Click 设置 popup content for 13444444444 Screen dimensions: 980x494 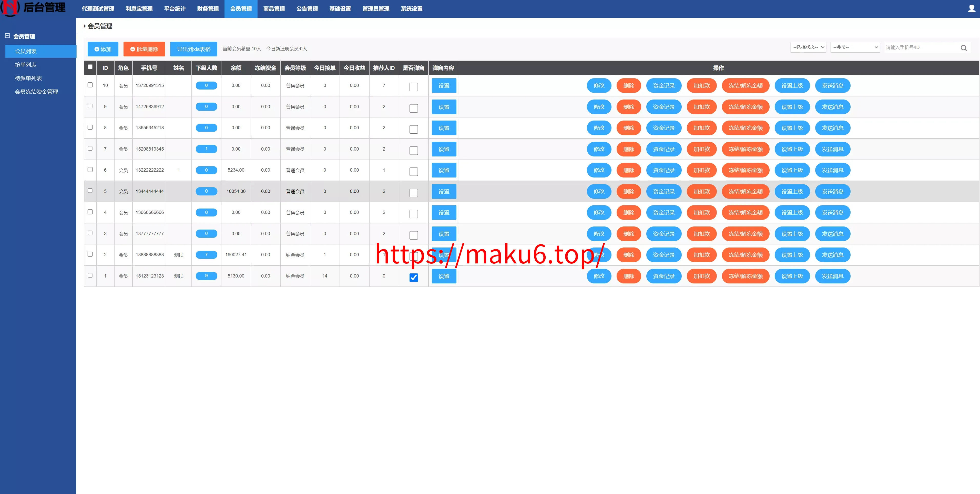pyautogui.click(x=444, y=192)
